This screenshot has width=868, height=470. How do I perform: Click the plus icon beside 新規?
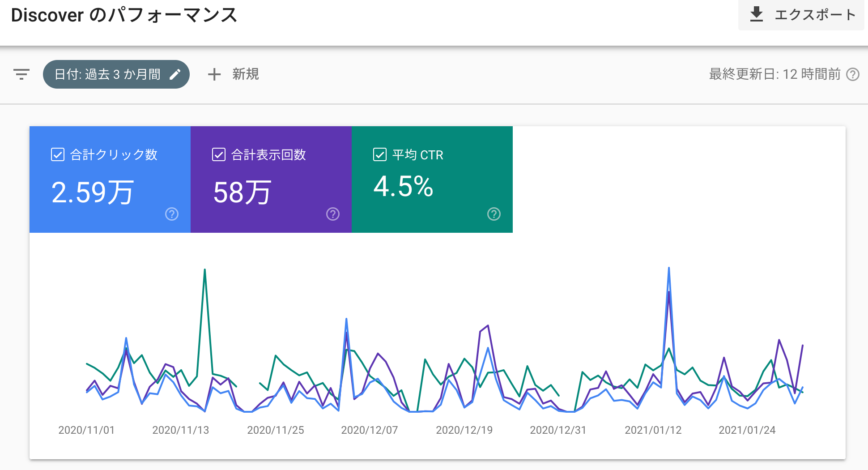click(x=214, y=74)
